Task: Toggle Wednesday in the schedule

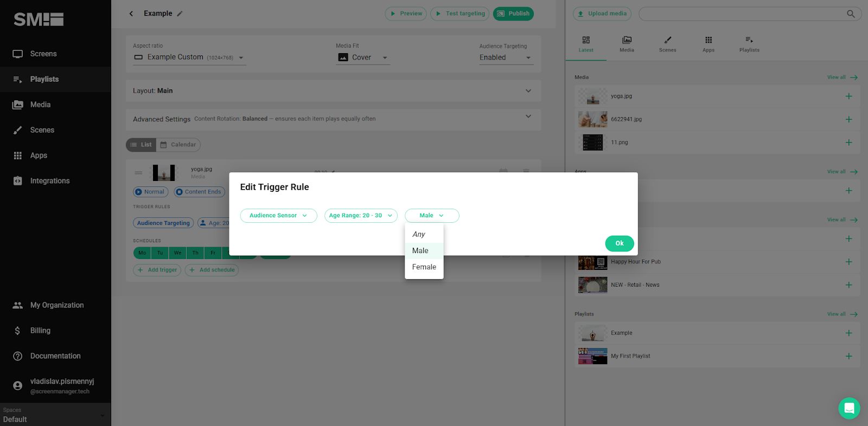Action: click(177, 253)
